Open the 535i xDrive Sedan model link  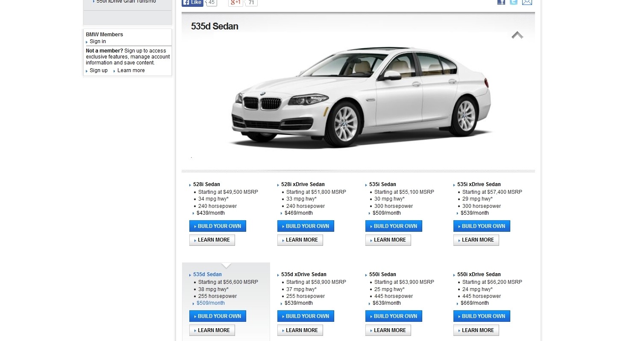click(x=479, y=184)
